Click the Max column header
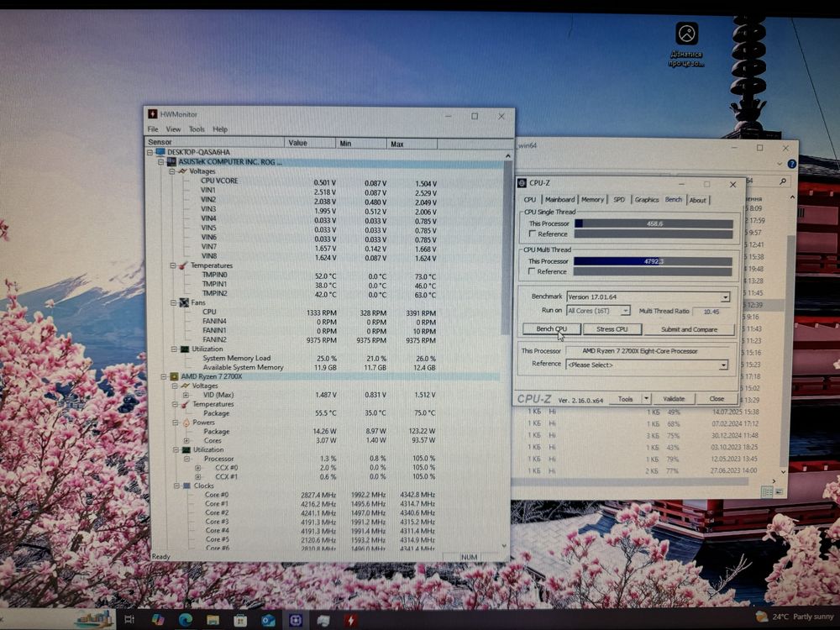 [412, 144]
